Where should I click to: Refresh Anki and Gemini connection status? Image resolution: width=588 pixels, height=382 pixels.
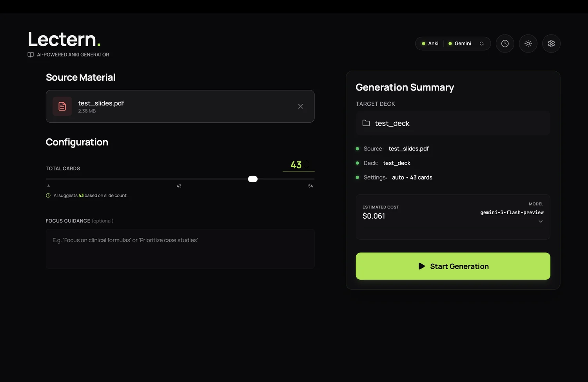(481, 43)
